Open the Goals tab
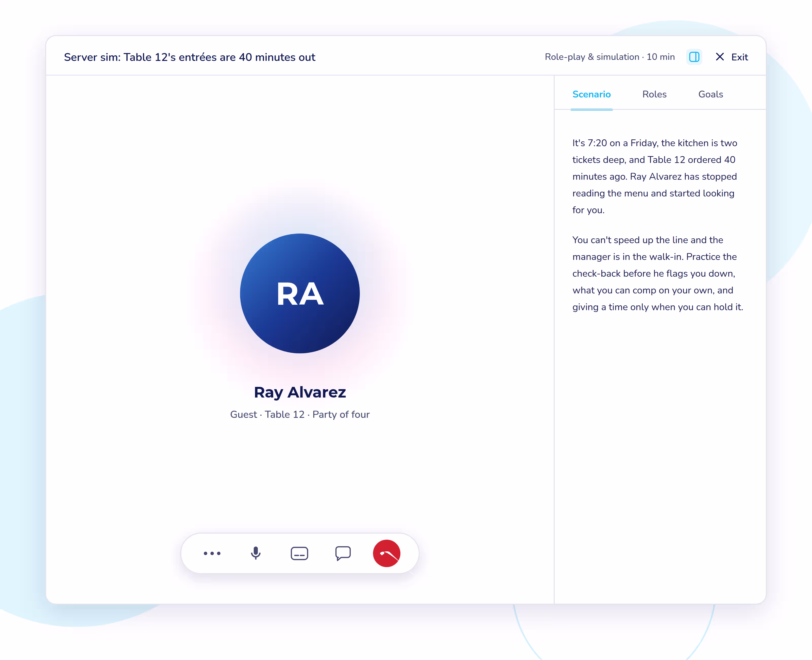The height and width of the screenshot is (660, 812). pos(710,94)
